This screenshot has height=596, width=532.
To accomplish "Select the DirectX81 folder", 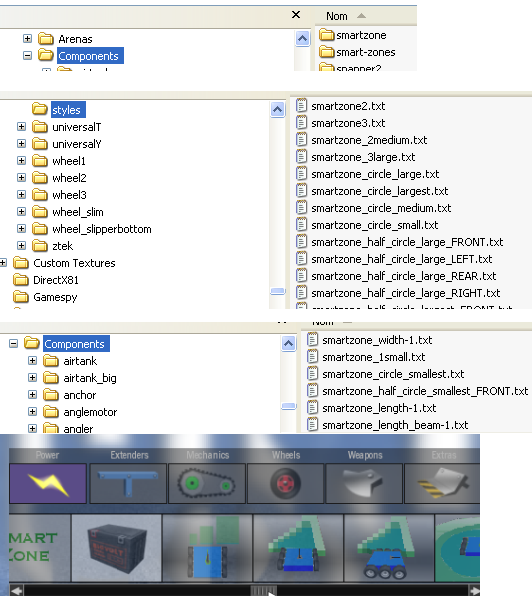I will [55, 280].
